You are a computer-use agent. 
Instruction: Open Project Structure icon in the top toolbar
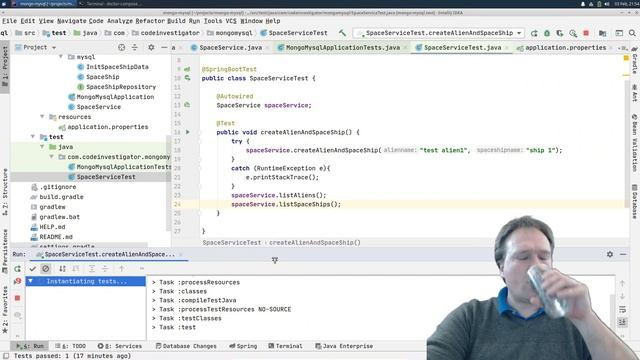(x=602, y=33)
